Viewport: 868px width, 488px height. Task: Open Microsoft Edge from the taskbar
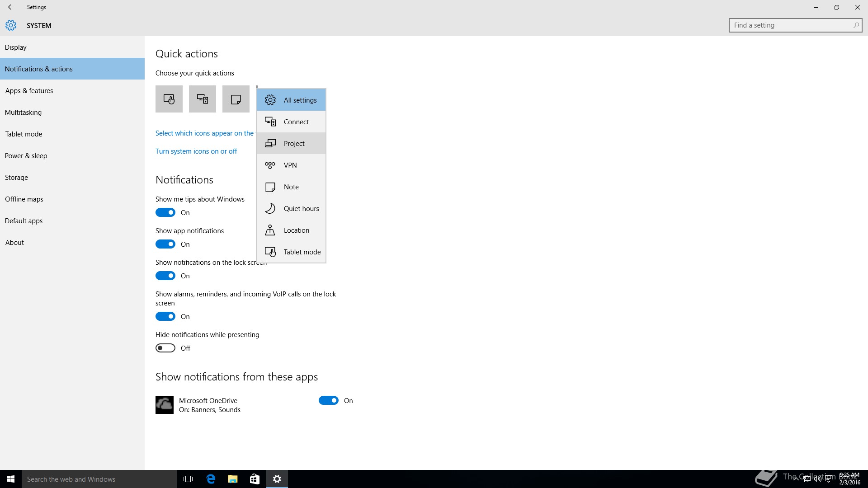pos(211,479)
